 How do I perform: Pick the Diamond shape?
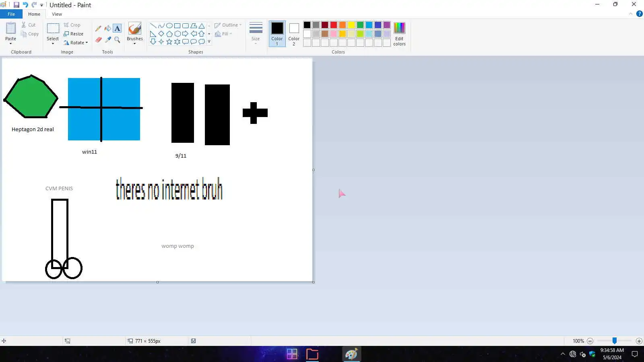click(161, 34)
